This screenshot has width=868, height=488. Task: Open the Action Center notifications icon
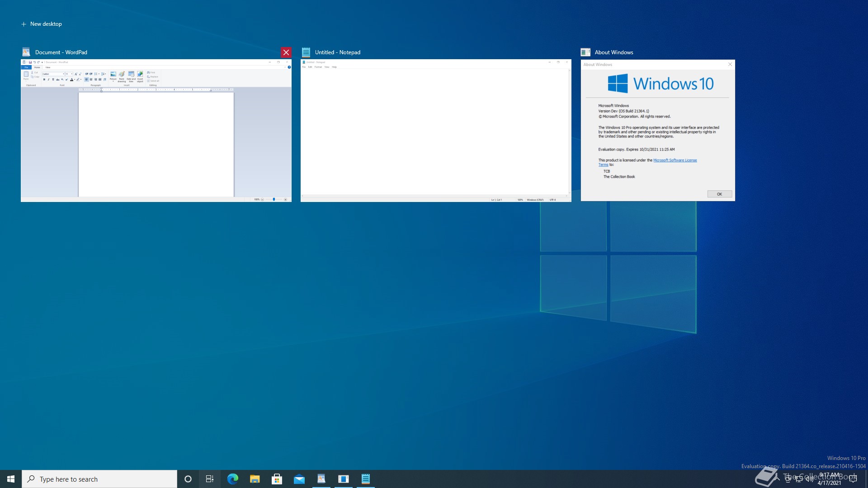pyautogui.click(x=853, y=479)
